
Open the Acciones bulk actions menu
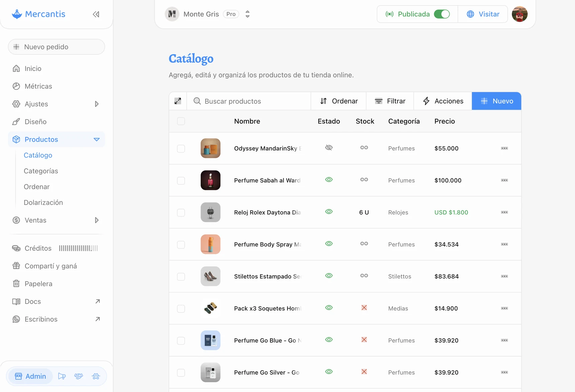coord(443,101)
